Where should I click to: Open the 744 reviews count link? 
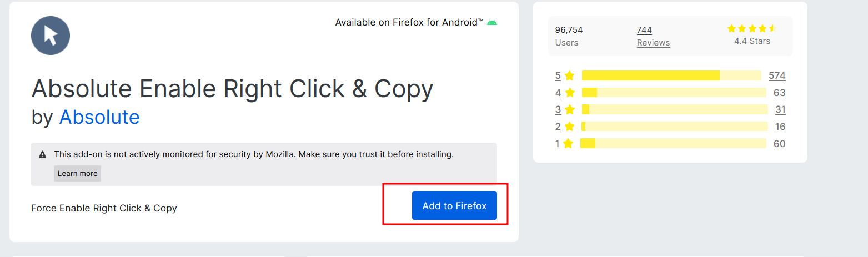point(644,30)
